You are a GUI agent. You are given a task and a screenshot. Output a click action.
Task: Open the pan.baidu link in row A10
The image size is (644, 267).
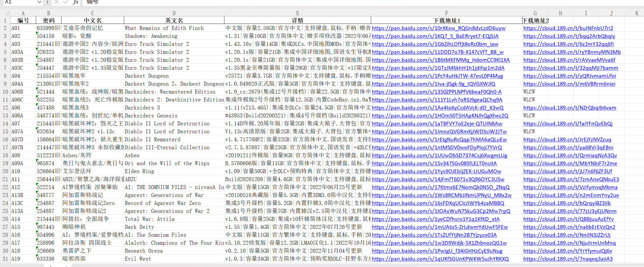[436, 171]
